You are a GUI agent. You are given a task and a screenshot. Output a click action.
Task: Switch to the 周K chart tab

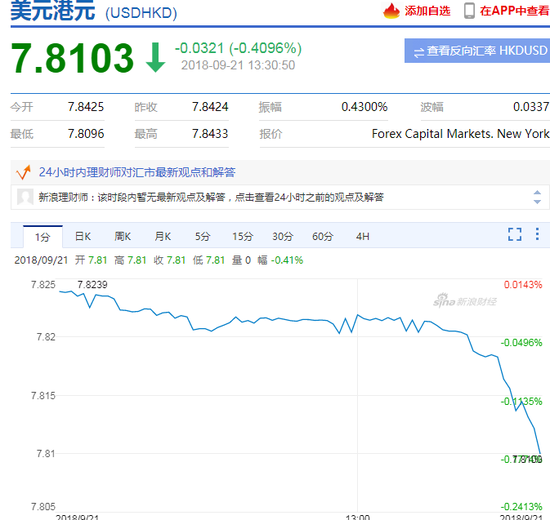123,236
